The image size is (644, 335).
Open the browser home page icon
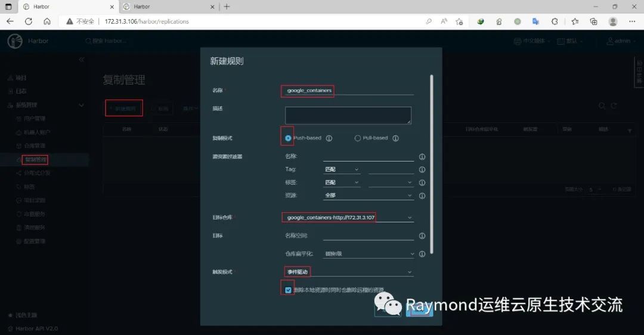coord(47,21)
